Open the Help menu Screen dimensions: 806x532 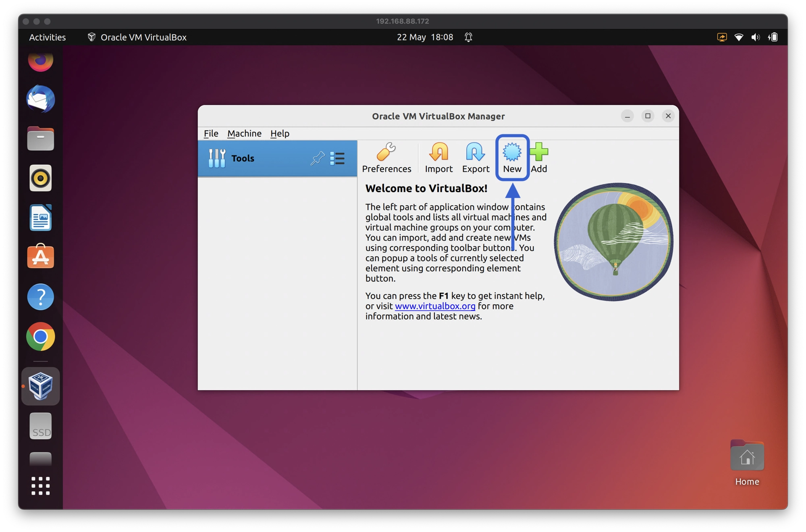tap(280, 133)
